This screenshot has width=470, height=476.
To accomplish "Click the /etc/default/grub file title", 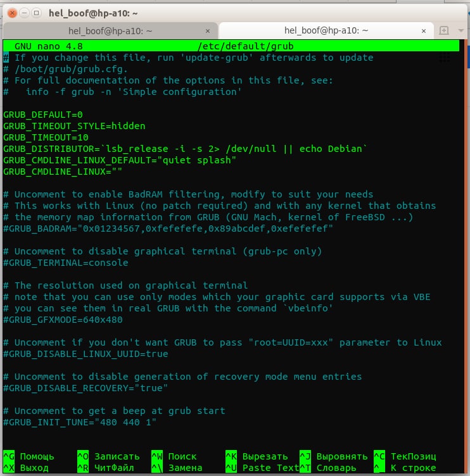I will [246, 46].
